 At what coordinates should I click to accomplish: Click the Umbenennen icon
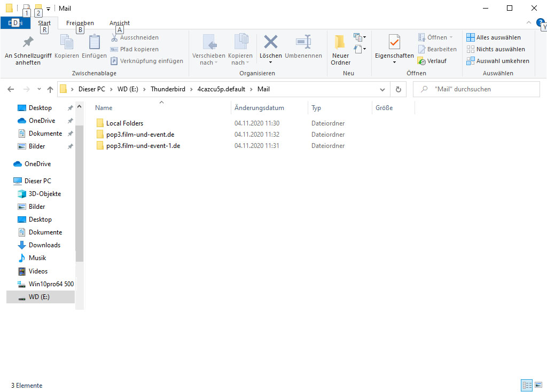coord(303,42)
